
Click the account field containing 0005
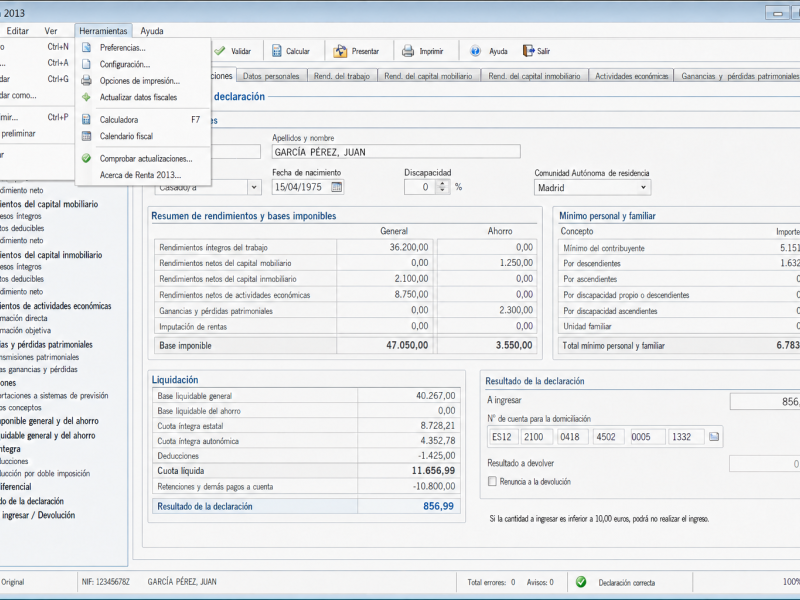coord(647,437)
